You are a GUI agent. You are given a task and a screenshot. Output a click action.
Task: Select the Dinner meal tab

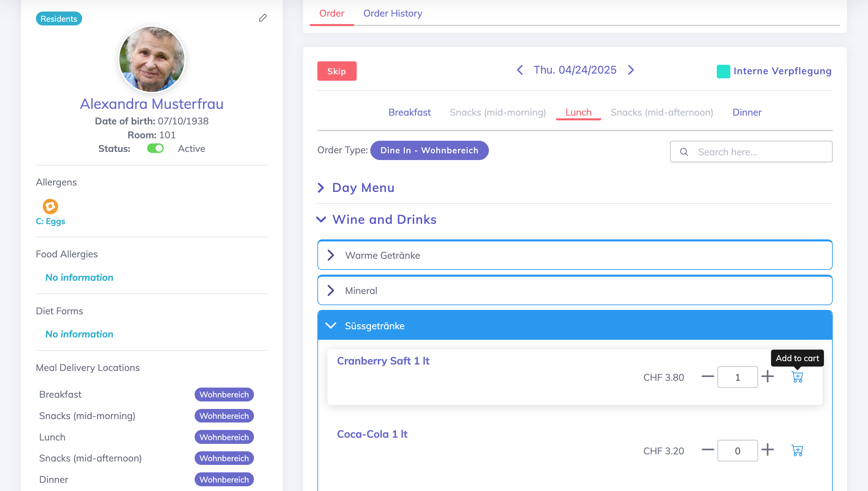pos(747,112)
